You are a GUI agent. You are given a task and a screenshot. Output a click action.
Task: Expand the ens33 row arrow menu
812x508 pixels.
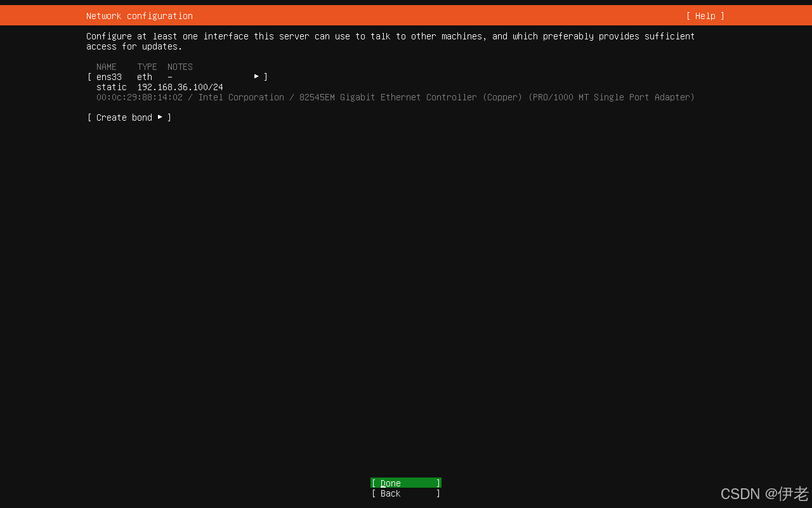(x=256, y=77)
